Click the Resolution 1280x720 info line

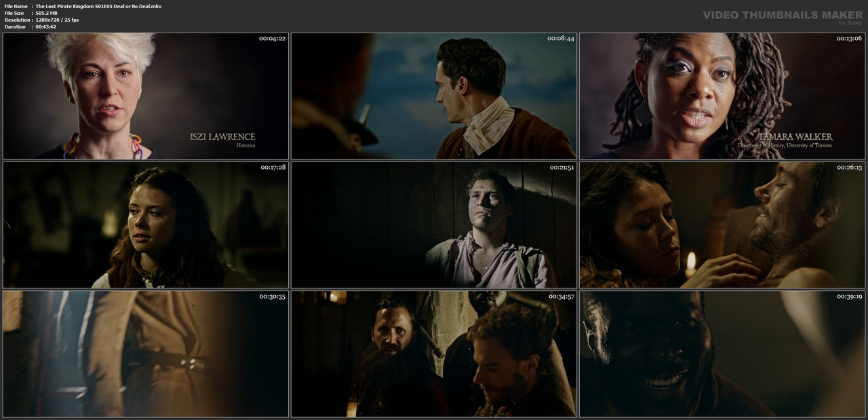point(41,20)
